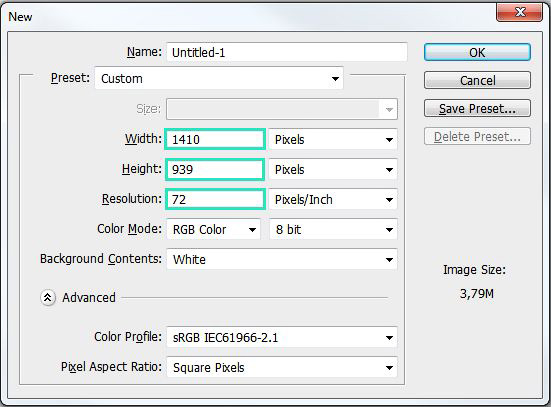Click the Width field showing 1410
Viewport: 551px width, 407px height.
pyautogui.click(x=215, y=139)
